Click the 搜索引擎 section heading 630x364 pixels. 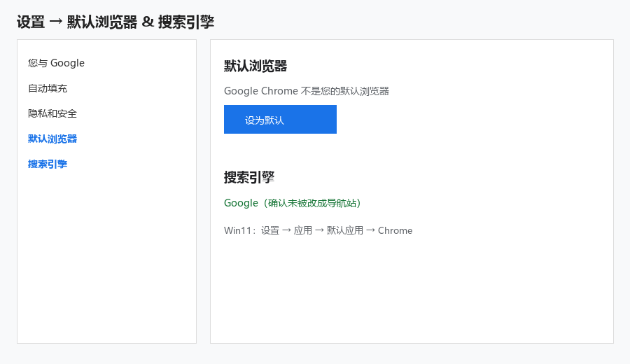pos(249,177)
